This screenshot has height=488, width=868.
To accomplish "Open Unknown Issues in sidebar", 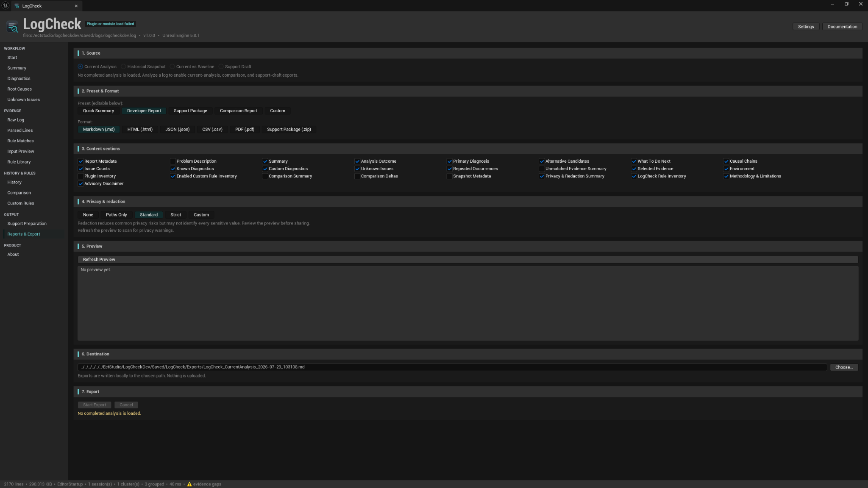I will [x=24, y=100].
